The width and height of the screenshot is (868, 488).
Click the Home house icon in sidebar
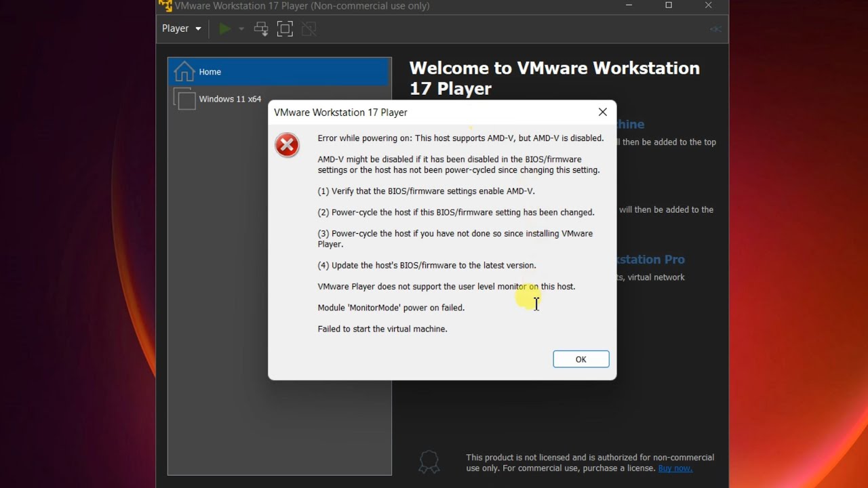point(184,71)
